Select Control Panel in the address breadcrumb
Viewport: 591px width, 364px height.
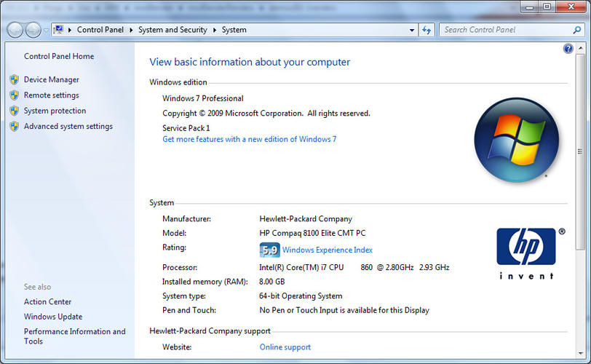[100, 30]
